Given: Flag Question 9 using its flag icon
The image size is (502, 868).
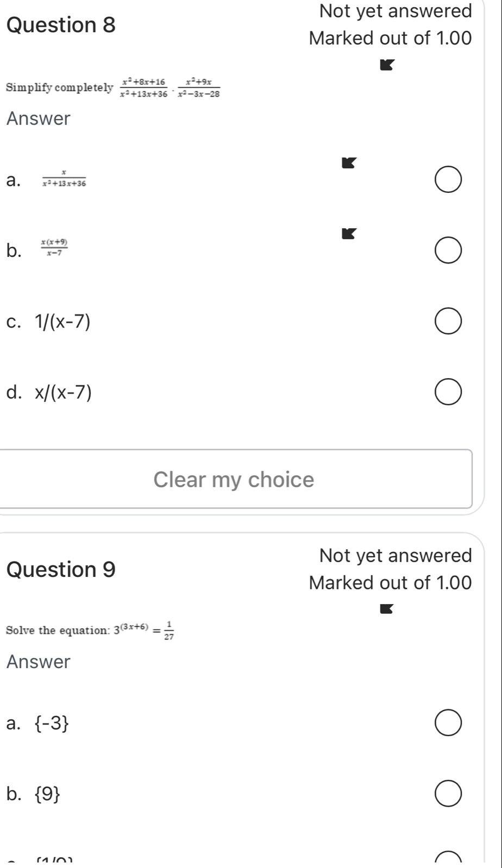Looking at the screenshot, I should click(x=385, y=609).
